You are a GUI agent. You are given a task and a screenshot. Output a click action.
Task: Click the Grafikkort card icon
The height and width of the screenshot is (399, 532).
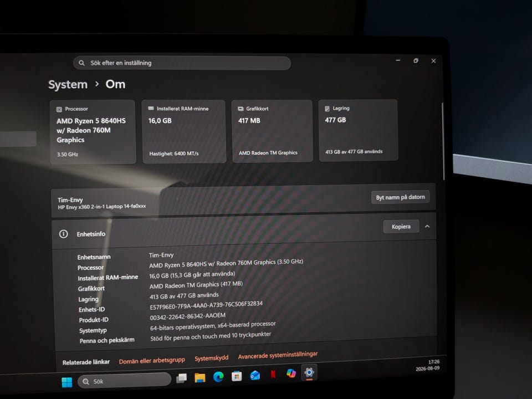pos(241,109)
